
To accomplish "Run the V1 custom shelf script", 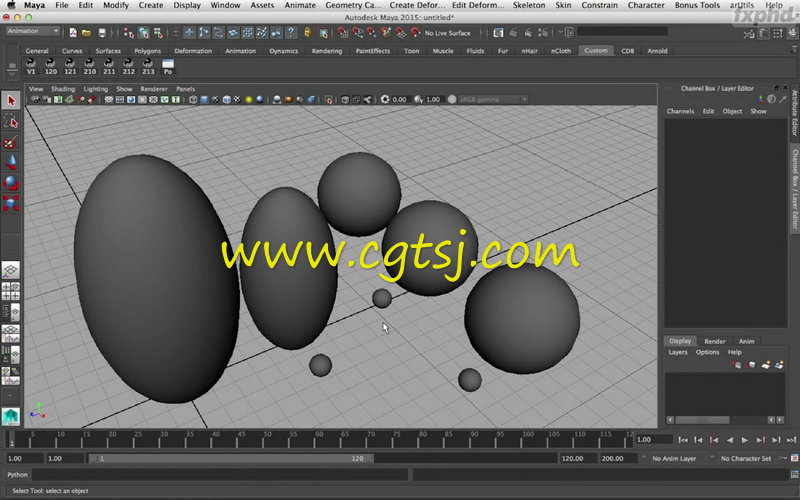I will pos(31,67).
